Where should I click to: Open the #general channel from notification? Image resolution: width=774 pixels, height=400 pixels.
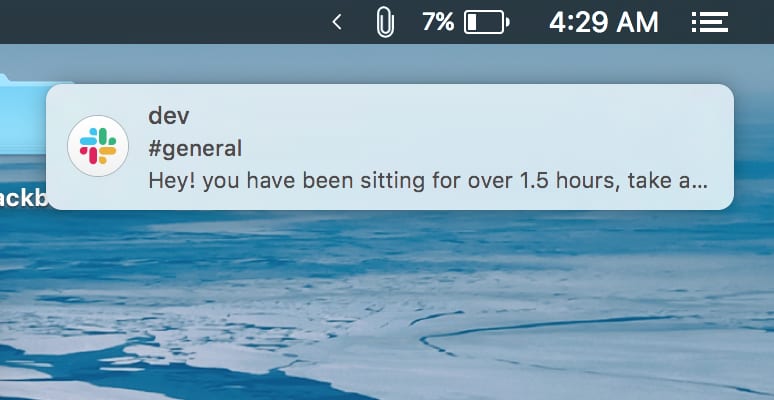pos(195,149)
